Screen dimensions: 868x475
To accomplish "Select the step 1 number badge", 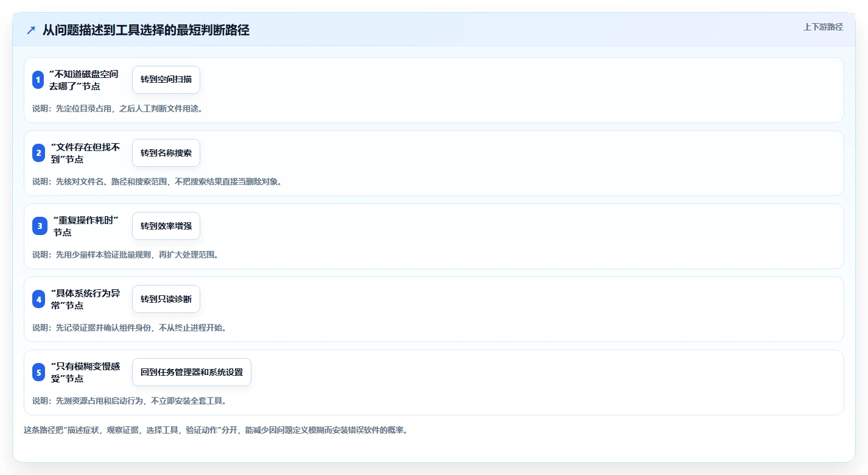I will point(38,80).
